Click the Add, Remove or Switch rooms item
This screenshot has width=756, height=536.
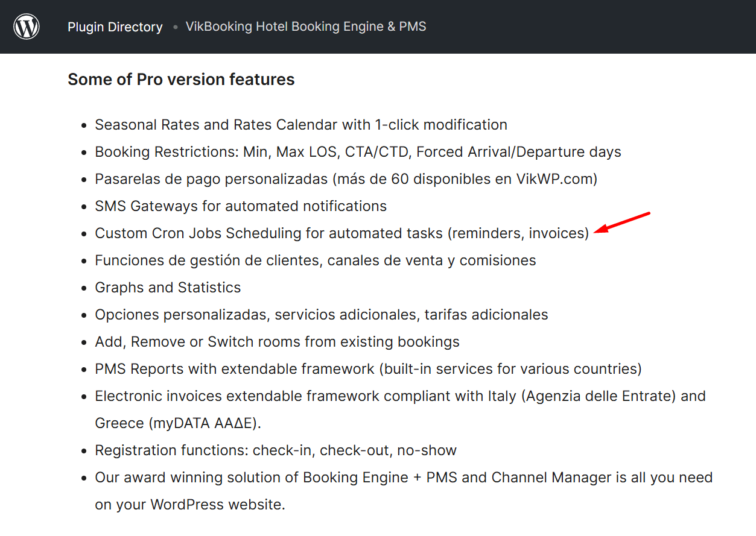click(277, 342)
